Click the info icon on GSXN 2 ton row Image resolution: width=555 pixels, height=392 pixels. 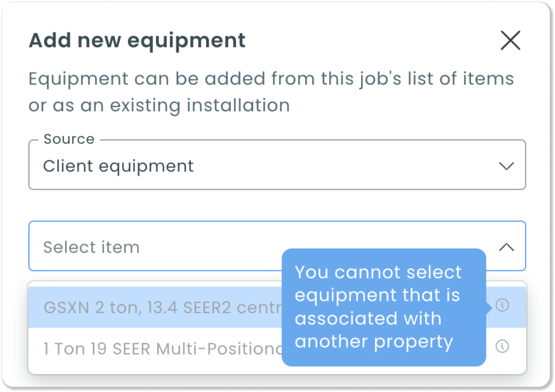pos(502,305)
